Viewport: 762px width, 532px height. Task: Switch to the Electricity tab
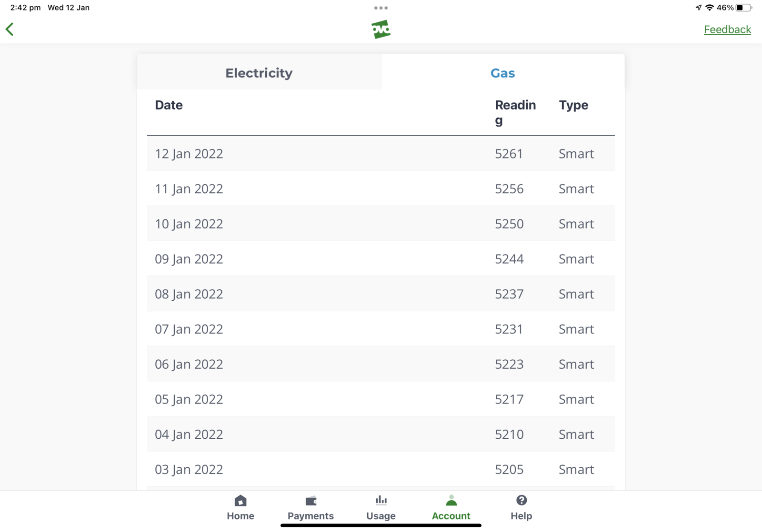pos(259,73)
